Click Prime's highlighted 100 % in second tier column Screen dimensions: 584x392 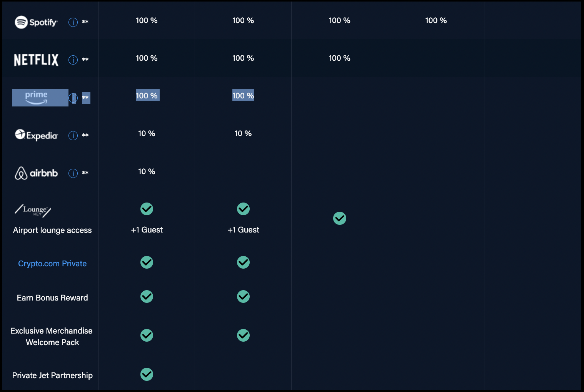243,95
